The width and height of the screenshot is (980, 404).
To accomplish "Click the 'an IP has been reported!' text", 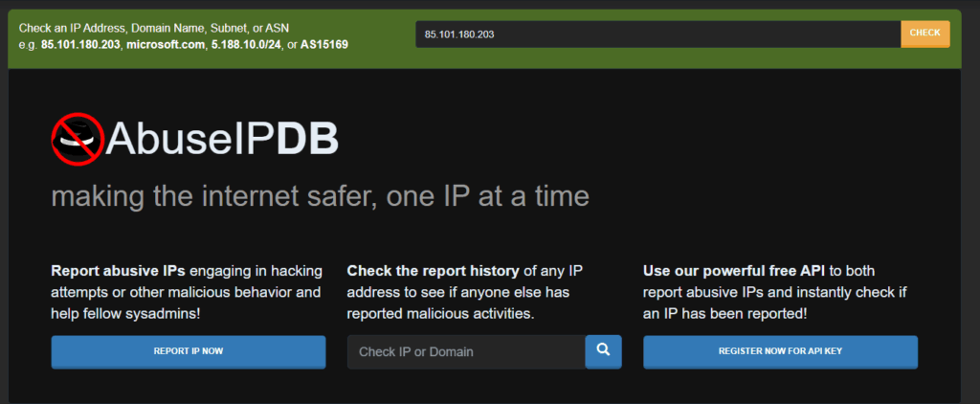I will click(x=726, y=313).
